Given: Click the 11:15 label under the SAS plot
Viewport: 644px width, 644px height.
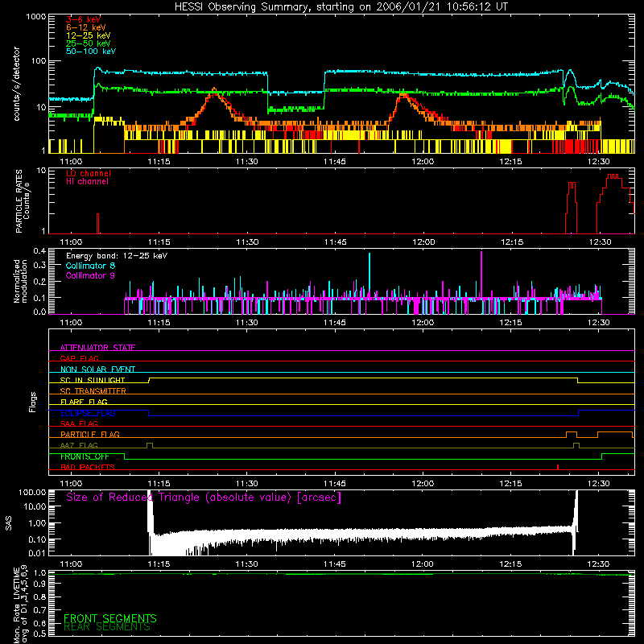Looking at the screenshot, I should pyautogui.click(x=159, y=564).
